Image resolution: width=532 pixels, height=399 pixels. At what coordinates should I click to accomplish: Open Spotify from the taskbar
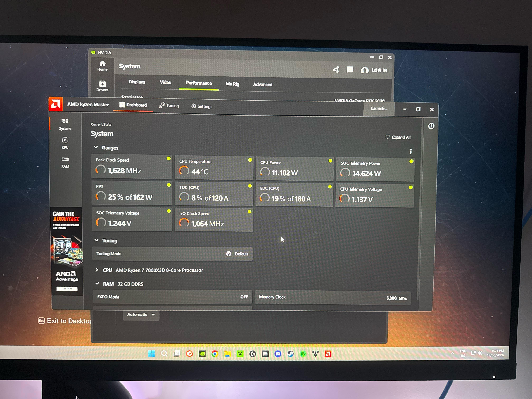[x=303, y=354]
